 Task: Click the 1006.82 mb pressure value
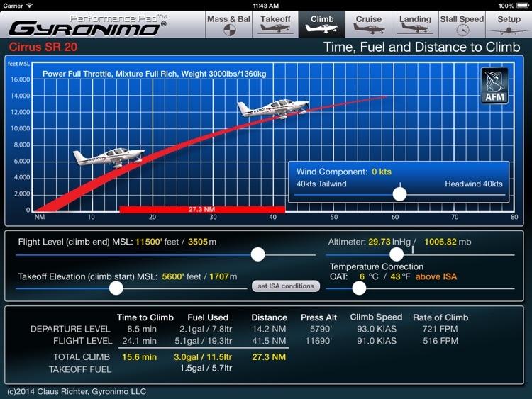(x=440, y=242)
